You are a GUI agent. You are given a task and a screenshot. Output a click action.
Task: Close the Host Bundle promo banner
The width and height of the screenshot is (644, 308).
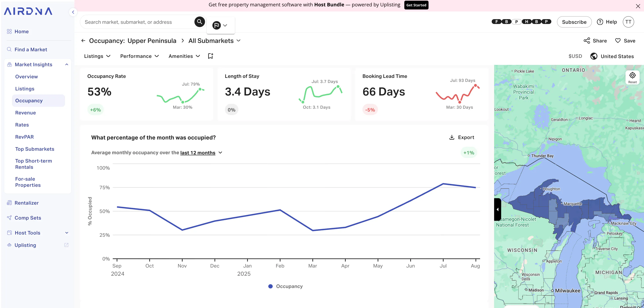[638, 6]
